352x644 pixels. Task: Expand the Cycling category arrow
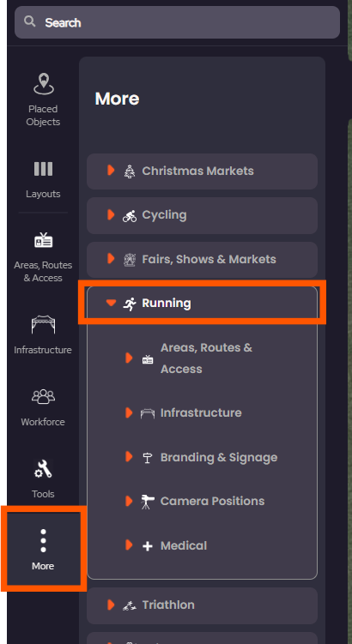tap(111, 214)
